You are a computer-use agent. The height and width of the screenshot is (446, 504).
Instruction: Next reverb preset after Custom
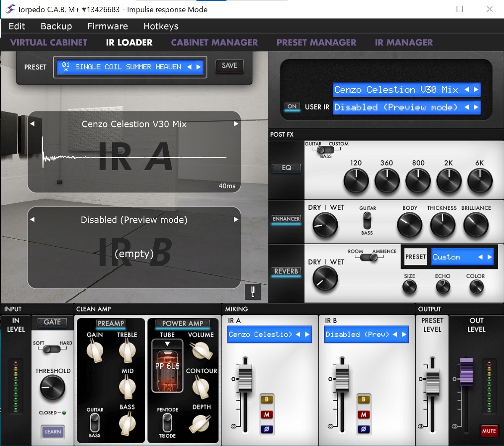coord(489,257)
